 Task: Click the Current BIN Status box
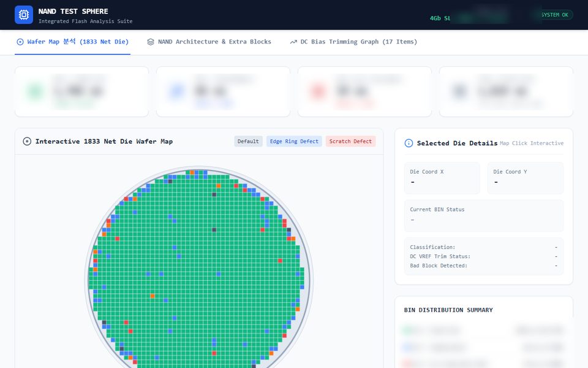click(484, 215)
